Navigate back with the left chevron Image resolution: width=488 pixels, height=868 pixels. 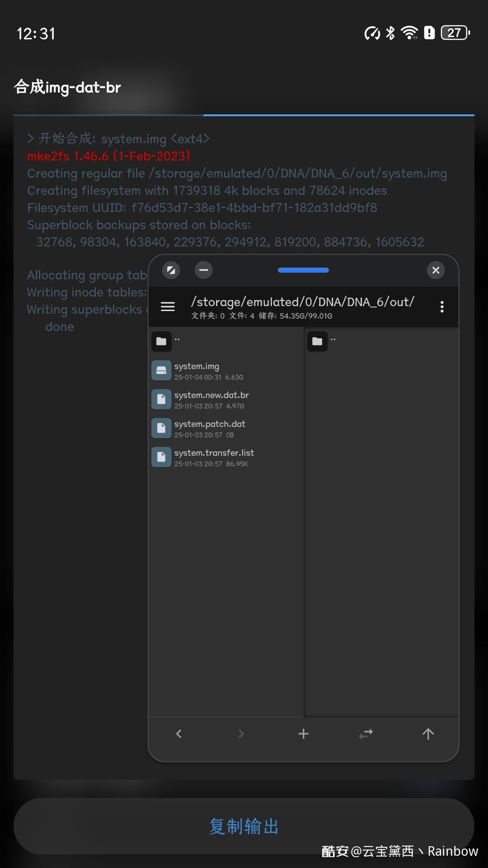[x=179, y=734]
